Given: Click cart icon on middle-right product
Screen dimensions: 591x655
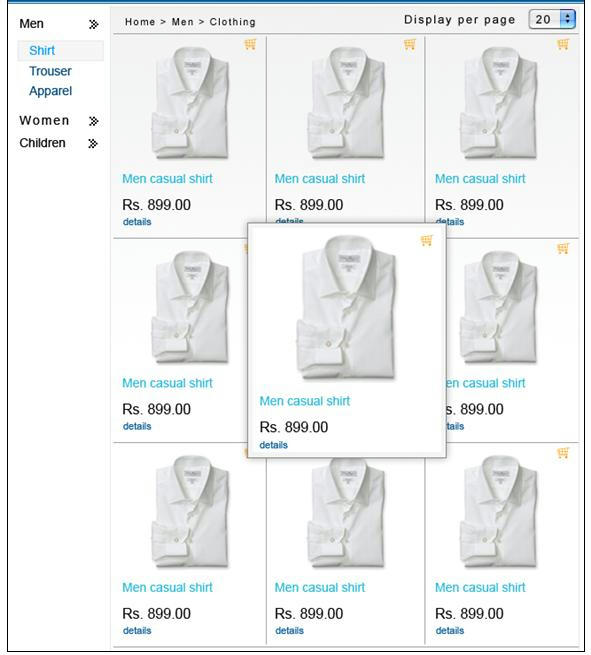Looking at the screenshot, I should [563, 248].
